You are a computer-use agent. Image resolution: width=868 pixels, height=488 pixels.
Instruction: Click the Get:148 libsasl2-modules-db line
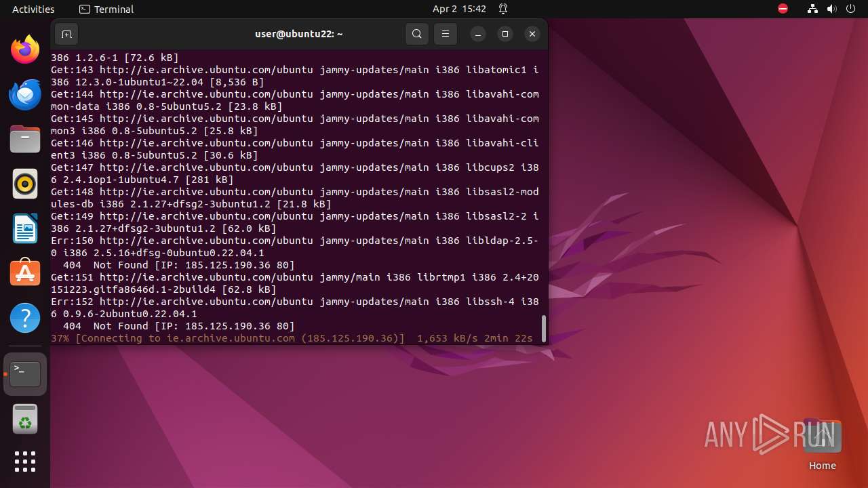tap(295, 198)
